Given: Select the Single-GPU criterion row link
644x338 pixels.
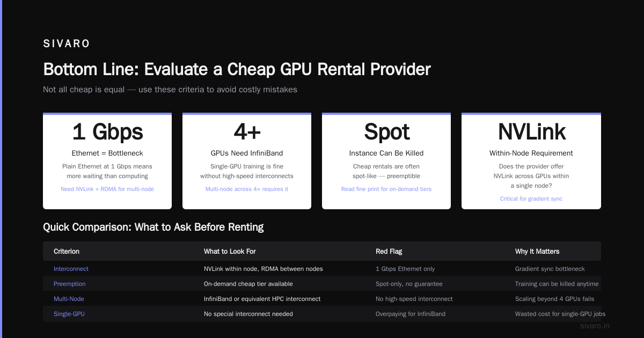Looking at the screenshot, I should (x=69, y=314).
